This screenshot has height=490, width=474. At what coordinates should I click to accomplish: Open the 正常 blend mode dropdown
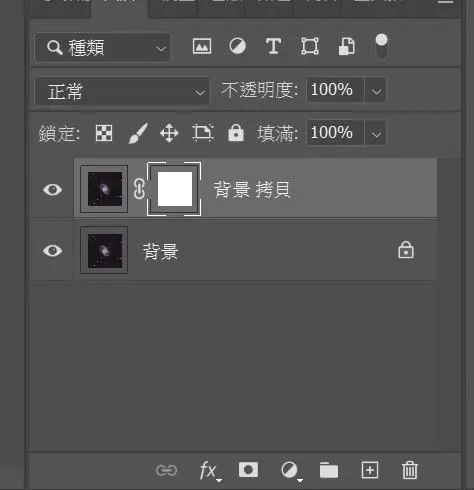tap(122, 91)
